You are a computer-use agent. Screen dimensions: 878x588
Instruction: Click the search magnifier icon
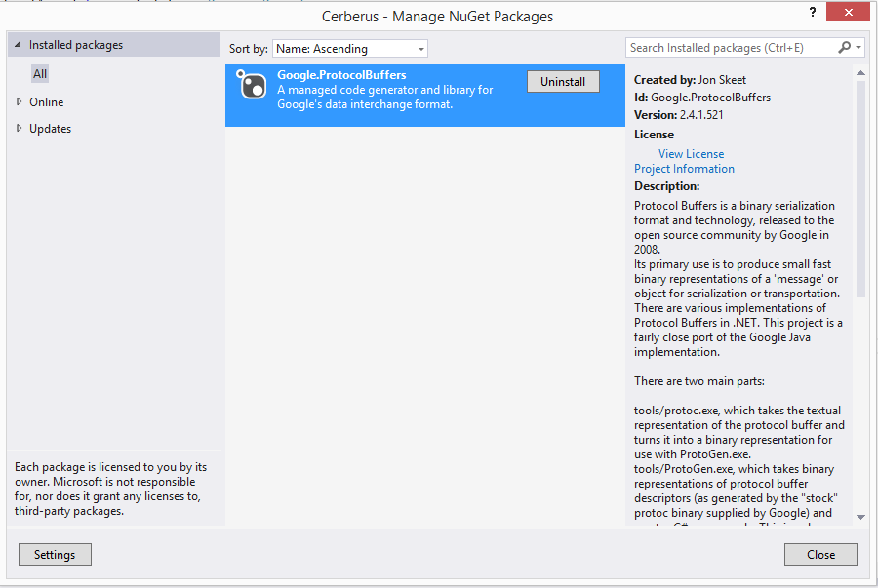pyautogui.click(x=844, y=47)
